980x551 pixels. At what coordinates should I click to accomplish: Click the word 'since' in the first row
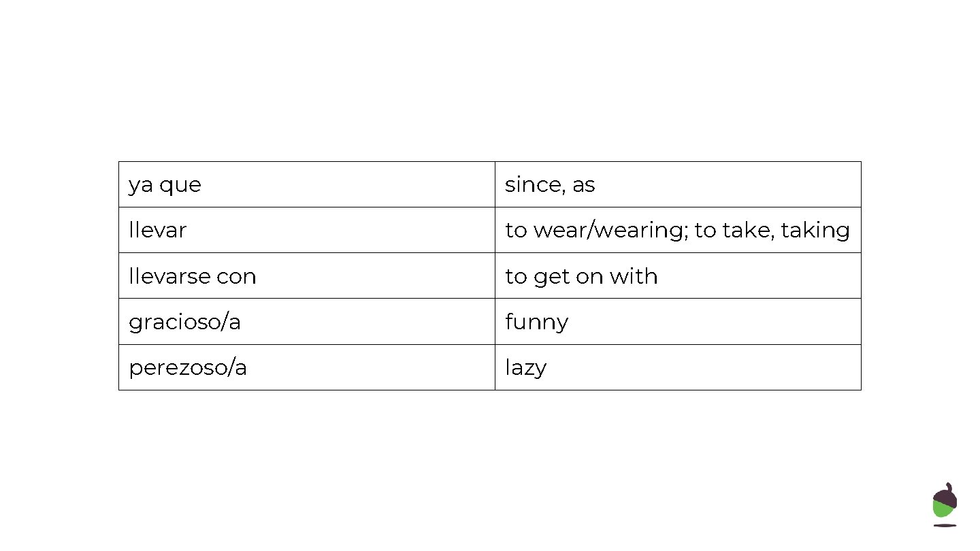pyautogui.click(x=533, y=184)
